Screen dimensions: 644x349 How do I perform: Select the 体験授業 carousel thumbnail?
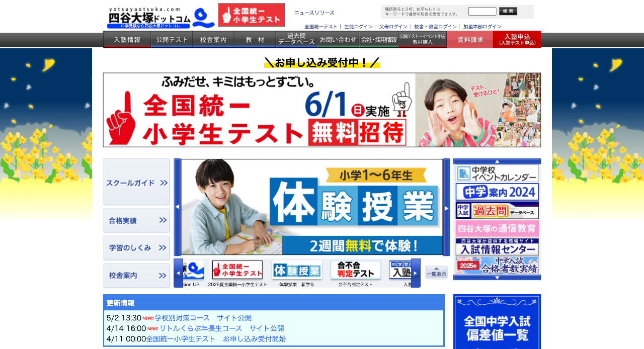297,270
